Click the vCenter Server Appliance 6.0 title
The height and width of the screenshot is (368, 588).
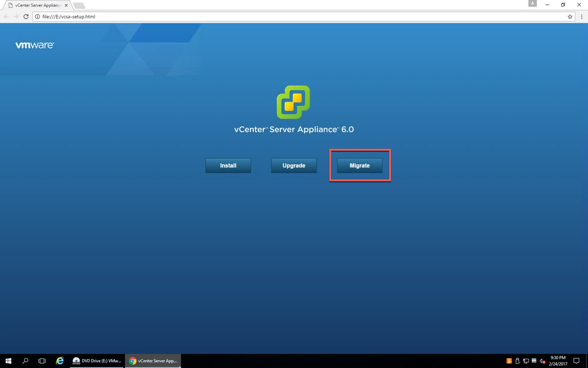click(294, 130)
